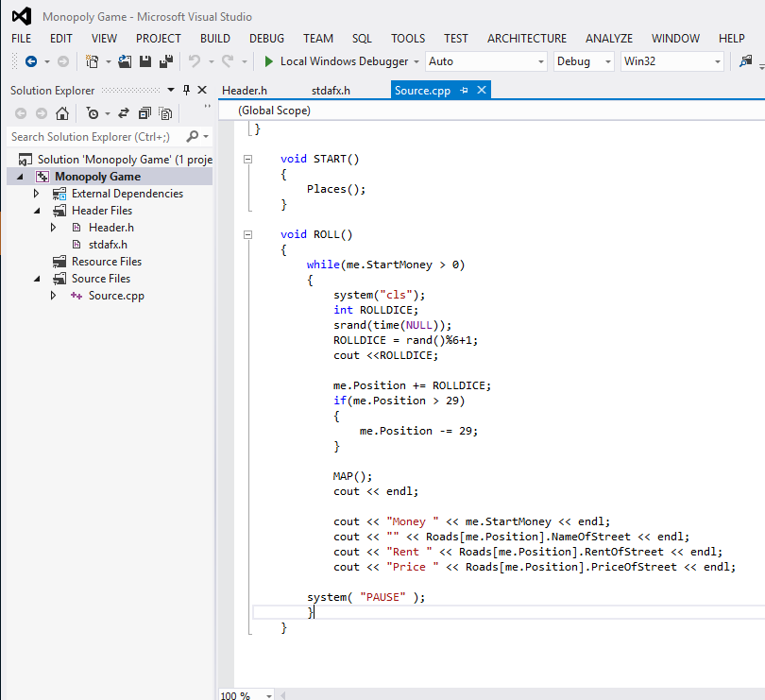Viewport: 765px width, 700px height.
Task: Expand the Source.cpp tree node
Action: (53, 296)
